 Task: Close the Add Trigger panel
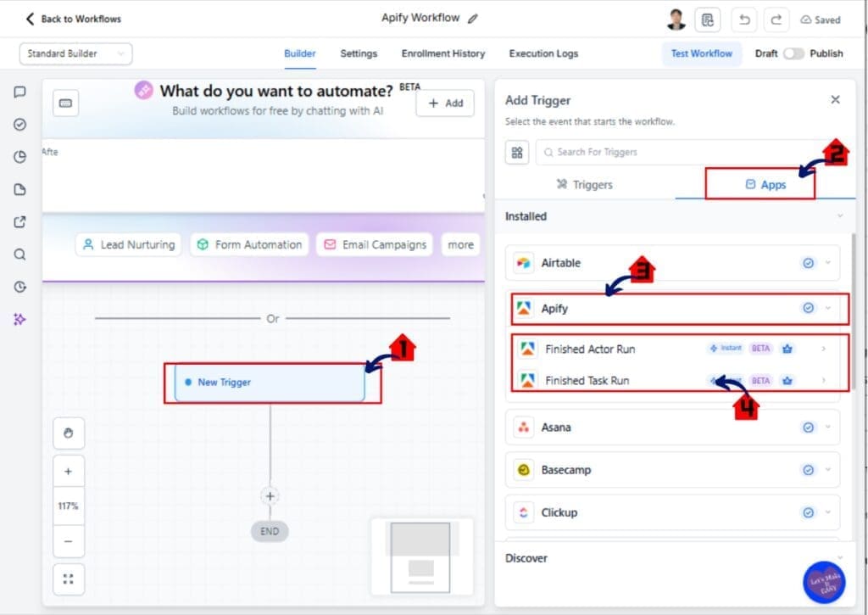pyautogui.click(x=835, y=100)
